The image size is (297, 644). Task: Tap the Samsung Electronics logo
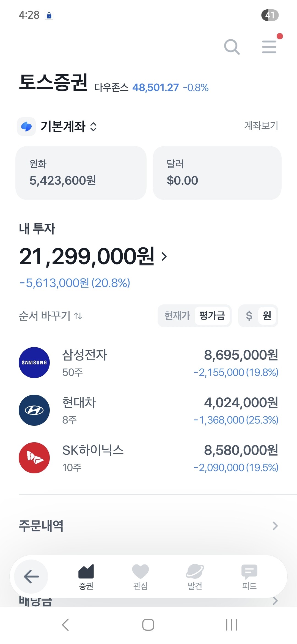34,362
